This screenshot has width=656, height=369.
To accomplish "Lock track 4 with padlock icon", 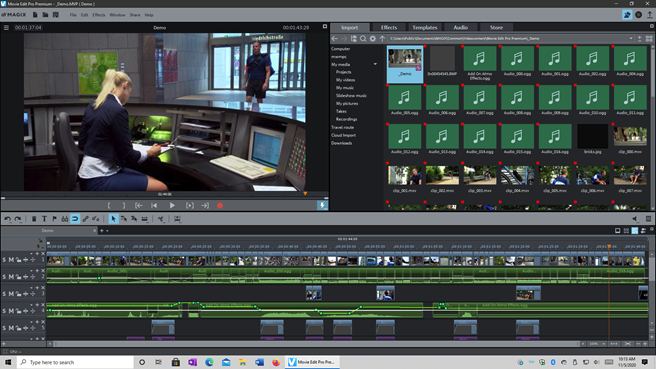I will 18,311.
